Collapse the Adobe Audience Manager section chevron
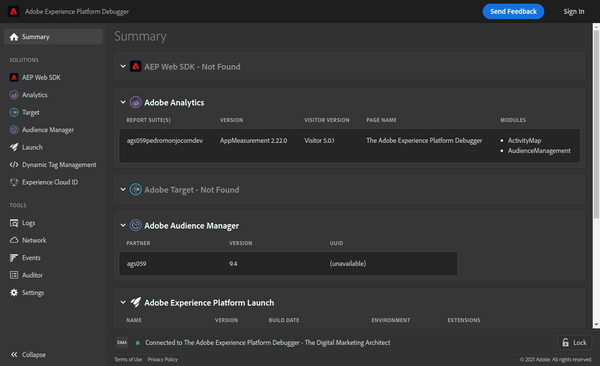Screen dimensions: 600x366 tap(123, 225)
